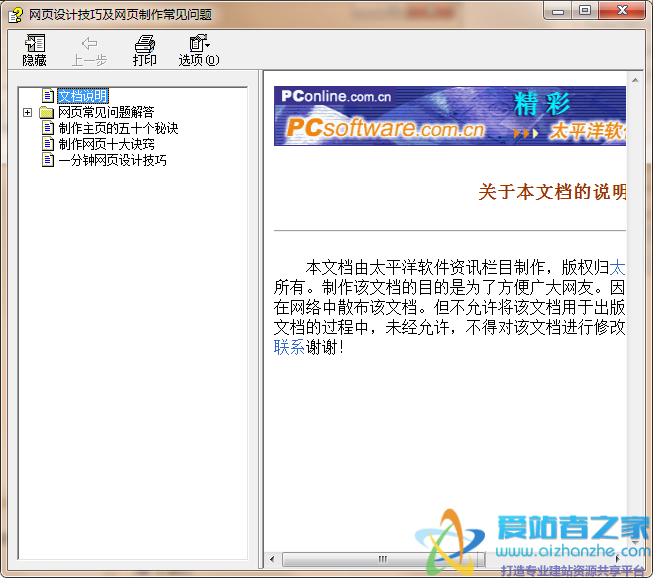Open the 一分钟网页设计技巧 topic
The width and height of the screenshot is (653, 578).
click(x=112, y=160)
